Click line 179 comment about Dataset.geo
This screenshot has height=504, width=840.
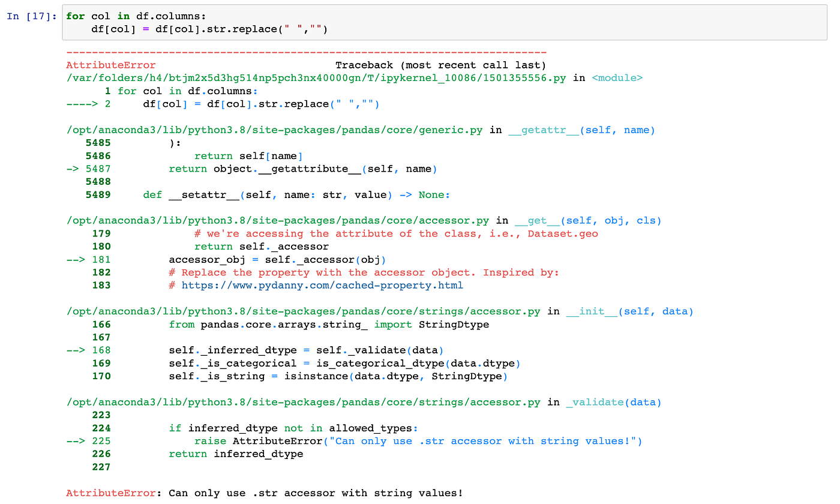tap(396, 234)
